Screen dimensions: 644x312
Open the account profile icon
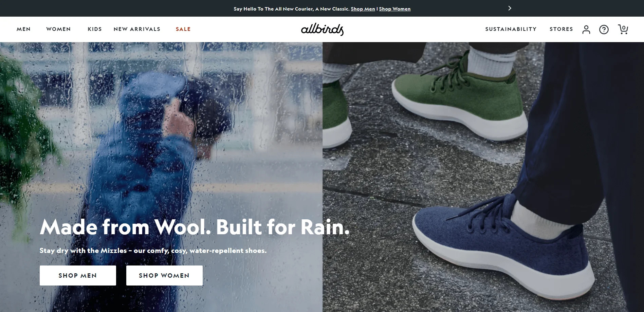tap(586, 30)
